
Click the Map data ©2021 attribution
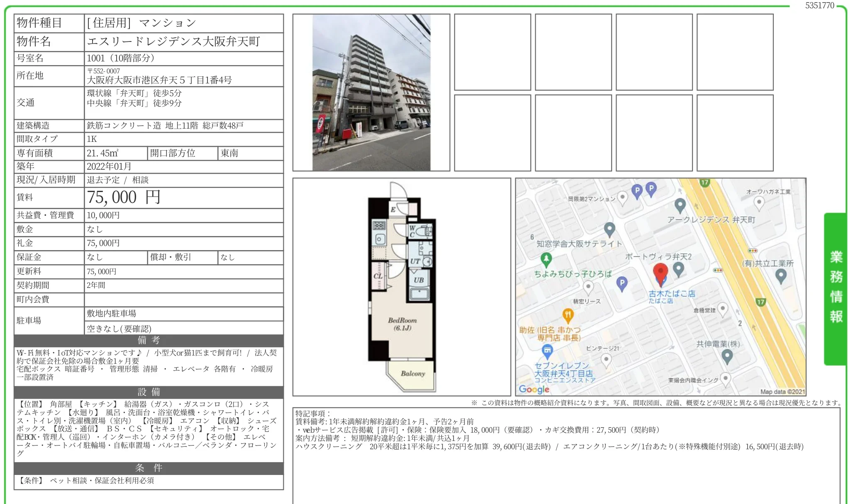click(782, 391)
